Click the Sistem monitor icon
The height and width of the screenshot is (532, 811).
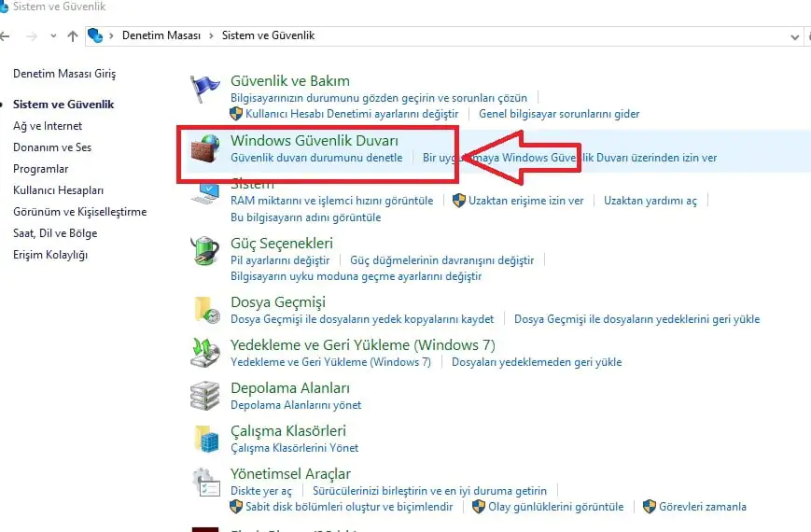coord(205,192)
